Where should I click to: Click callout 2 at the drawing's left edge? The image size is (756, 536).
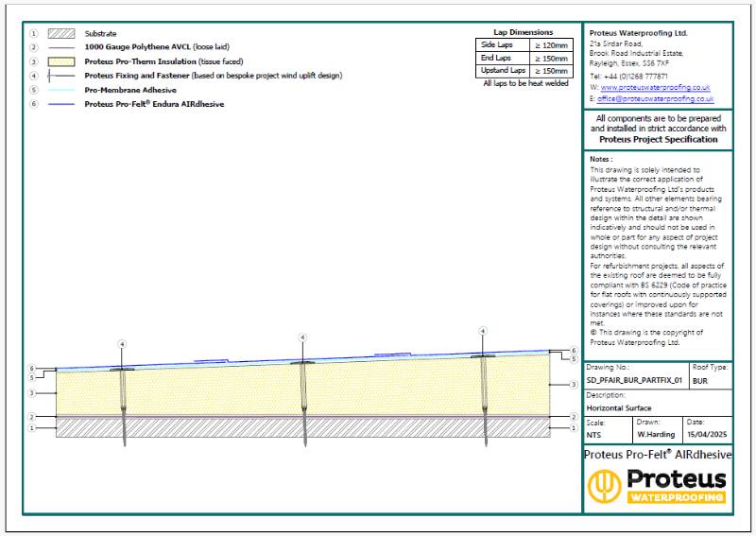pyautogui.click(x=32, y=416)
